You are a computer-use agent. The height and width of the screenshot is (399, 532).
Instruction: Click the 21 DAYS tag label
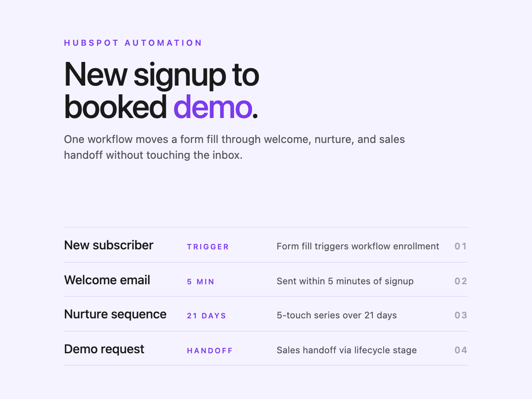tap(207, 316)
